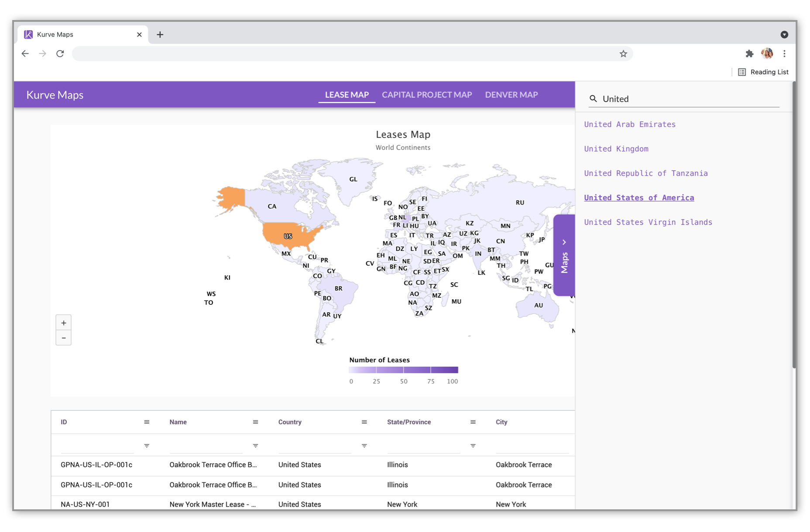
Task: Sort by the Country column header
Action: (290, 422)
